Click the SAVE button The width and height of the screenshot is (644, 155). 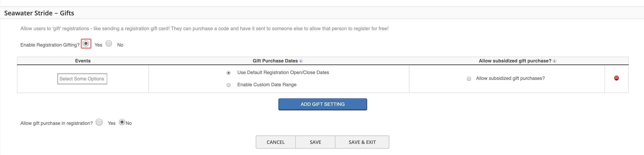click(315, 142)
